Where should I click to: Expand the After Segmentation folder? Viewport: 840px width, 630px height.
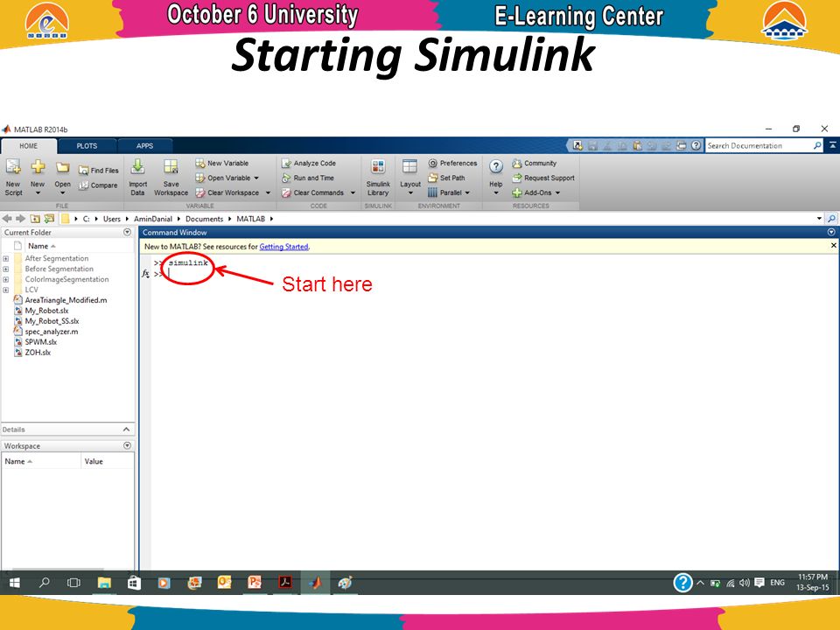coord(6,259)
